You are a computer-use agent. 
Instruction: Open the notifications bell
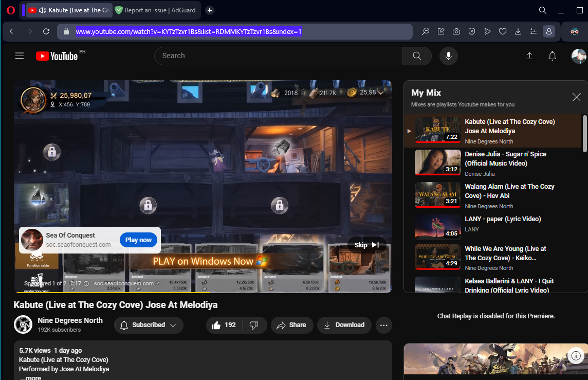click(x=552, y=56)
